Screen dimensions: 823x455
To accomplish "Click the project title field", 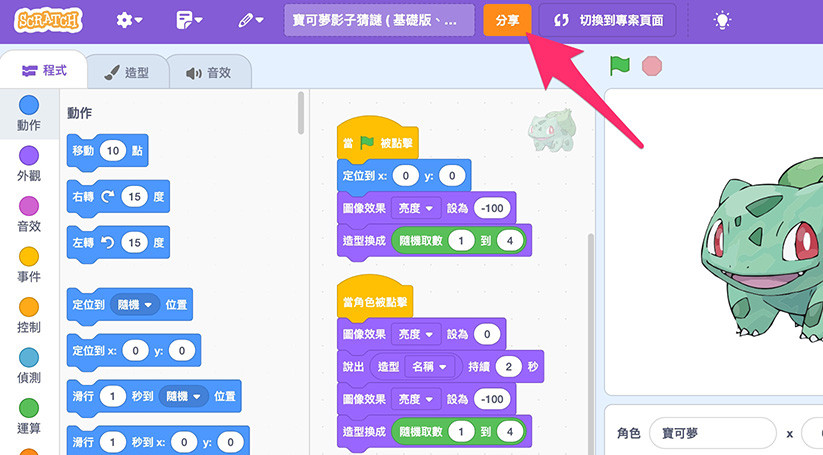I will (379, 20).
